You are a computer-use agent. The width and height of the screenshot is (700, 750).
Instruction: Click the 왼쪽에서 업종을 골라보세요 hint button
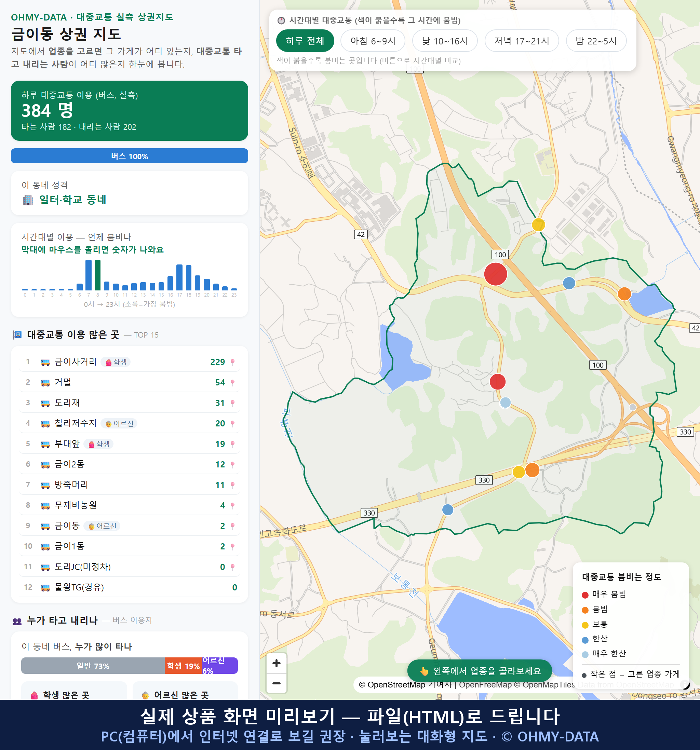pos(479,671)
